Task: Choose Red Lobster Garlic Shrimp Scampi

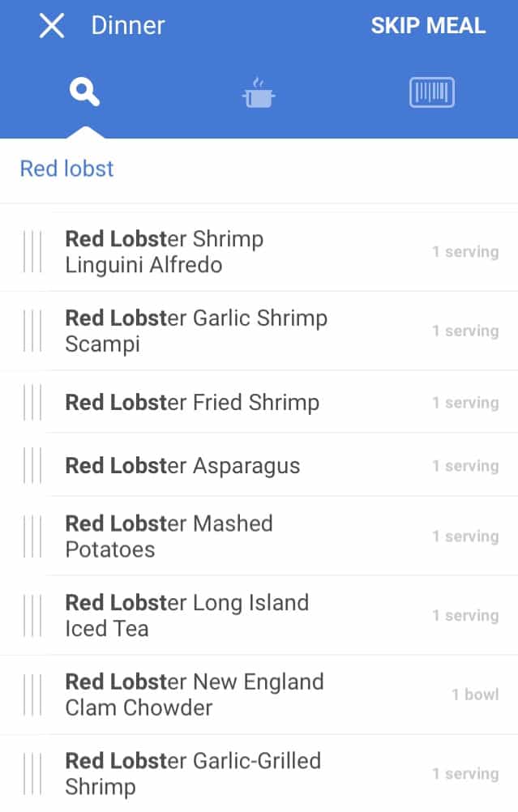Action: (x=243, y=331)
